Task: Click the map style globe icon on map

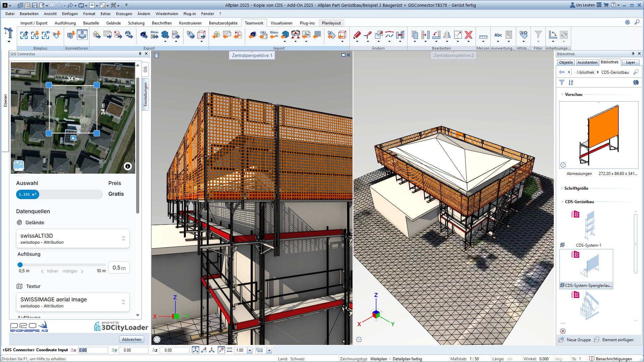Action: click(19, 166)
